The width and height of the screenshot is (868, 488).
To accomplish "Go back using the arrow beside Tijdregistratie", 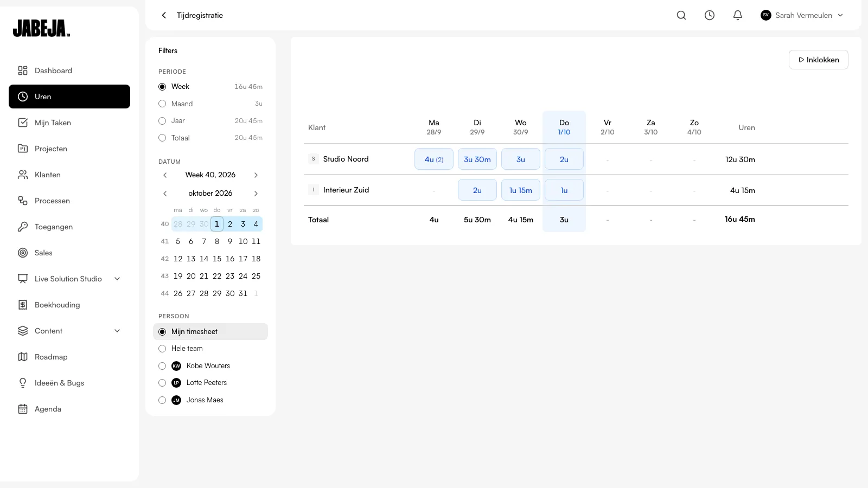I will pyautogui.click(x=164, y=15).
